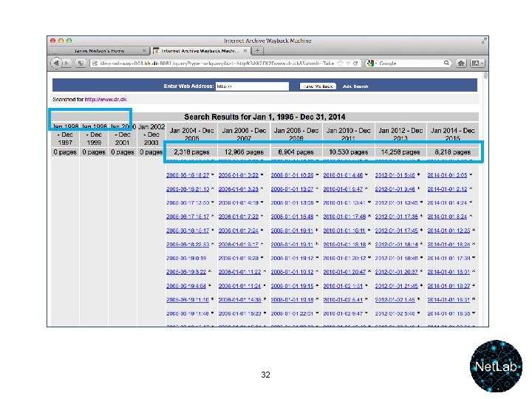Open the Adv. Search link
Screen dimensions: 532x399
coord(355,86)
